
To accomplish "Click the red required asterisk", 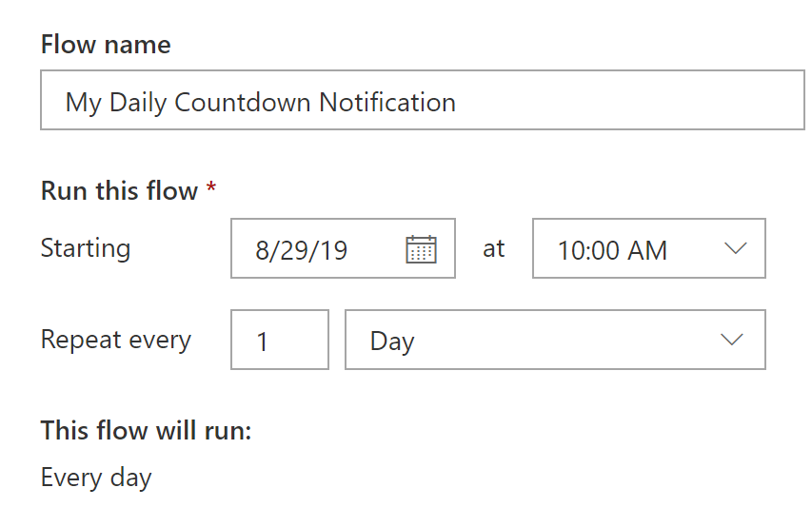I will point(211,186).
